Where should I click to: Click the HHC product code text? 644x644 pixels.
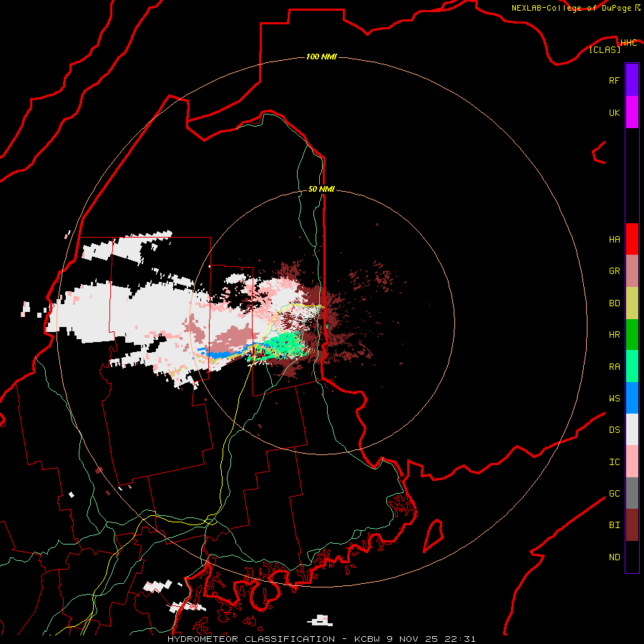click(x=628, y=43)
